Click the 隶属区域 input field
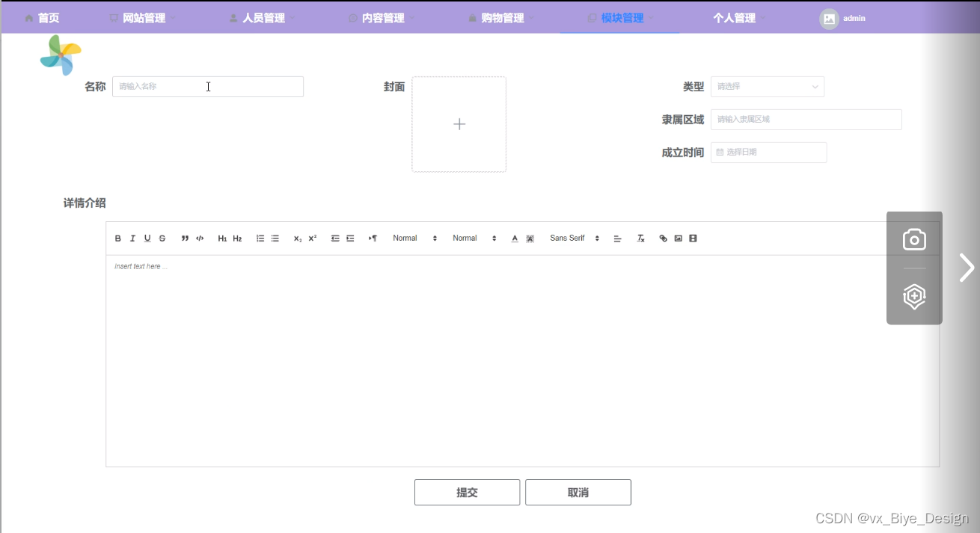 tap(806, 120)
